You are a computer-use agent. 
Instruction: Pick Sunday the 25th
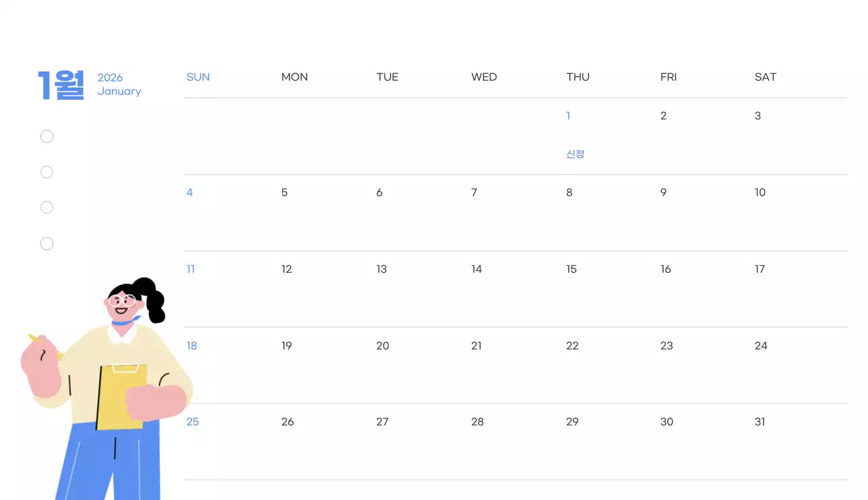click(193, 422)
